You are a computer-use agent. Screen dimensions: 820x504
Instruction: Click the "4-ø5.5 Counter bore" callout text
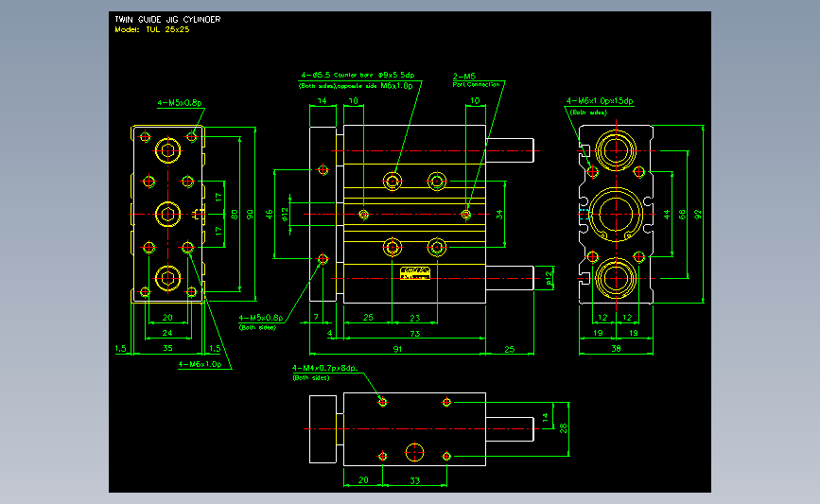pos(337,75)
